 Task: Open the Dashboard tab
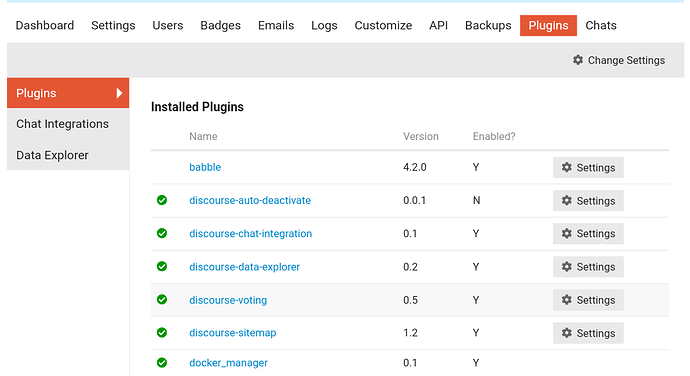(x=45, y=26)
